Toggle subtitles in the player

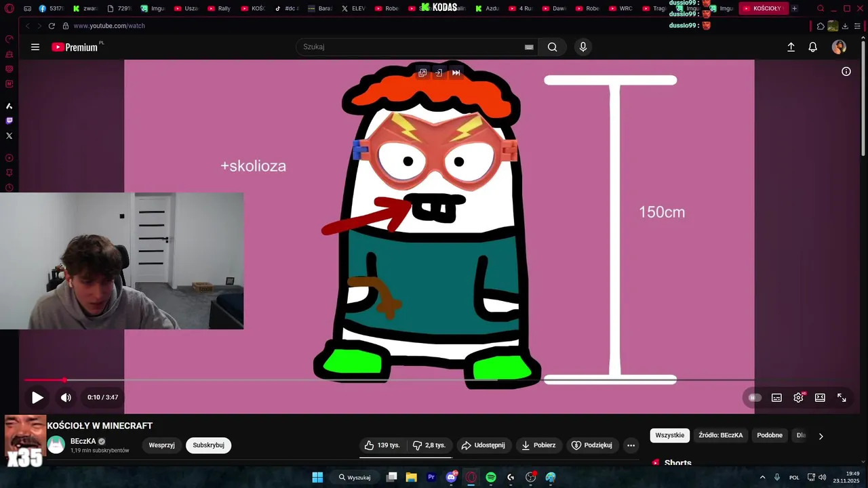coord(776,398)
